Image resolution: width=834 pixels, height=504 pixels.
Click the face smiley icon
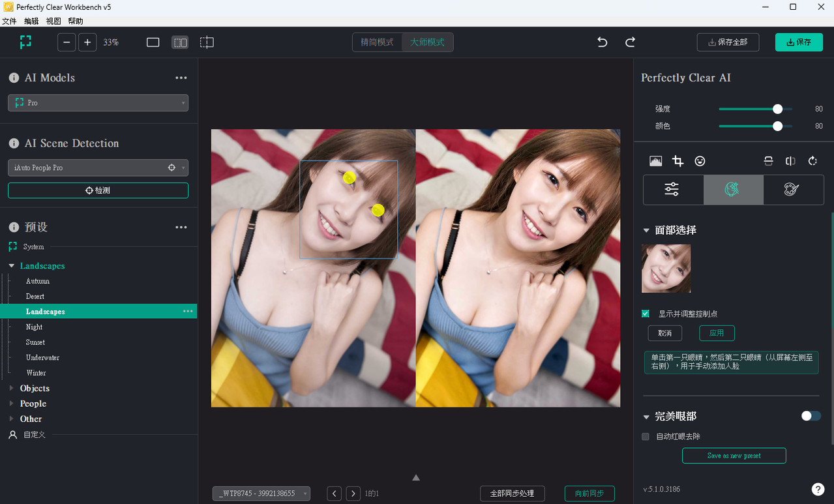point(700,161)
